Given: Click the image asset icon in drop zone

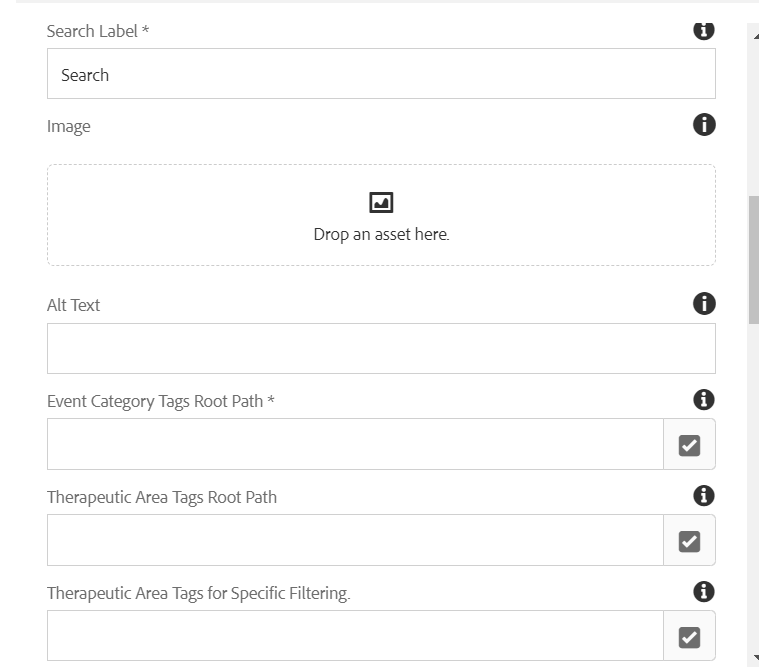Looking at the screenshot, I should point(381,202).
